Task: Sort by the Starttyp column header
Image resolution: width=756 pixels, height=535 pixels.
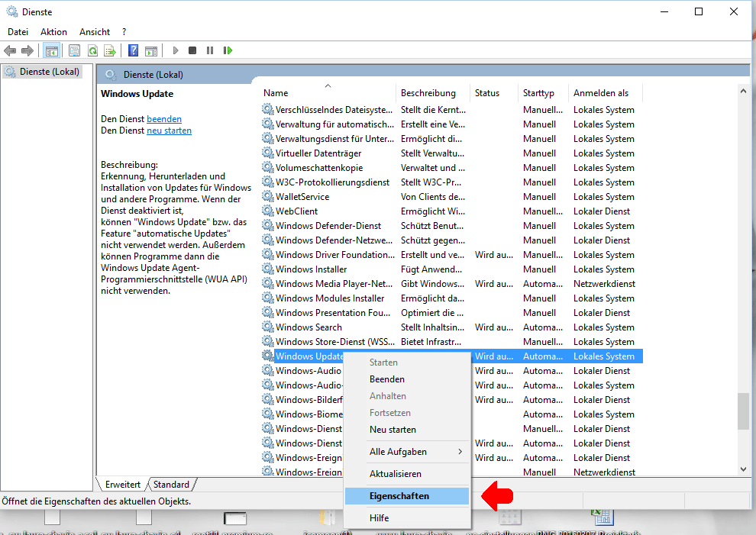Action: (x=544, y=93)
